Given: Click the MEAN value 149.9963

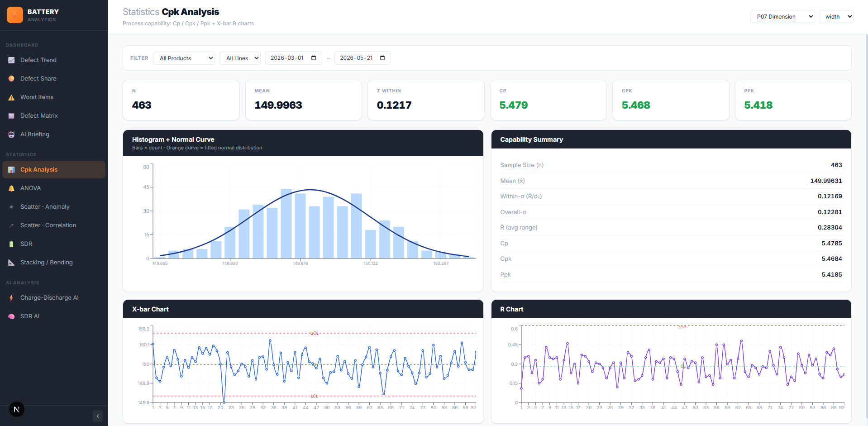Looking at the screenshot, I should point(278,105).
